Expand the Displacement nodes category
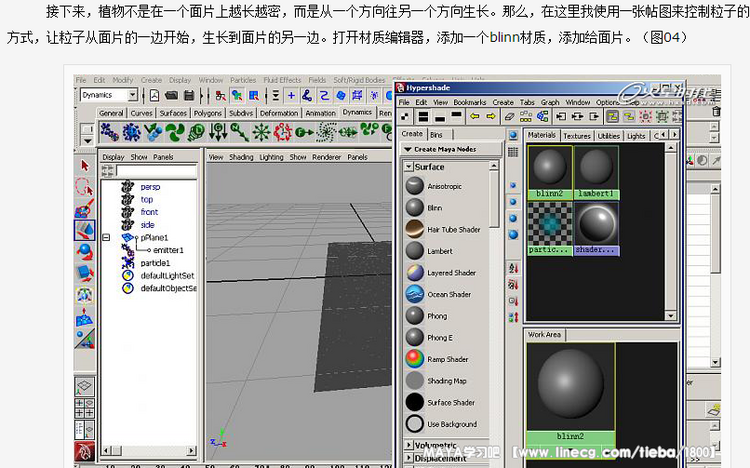Viewport: 750px width, 468px height. 408,458
